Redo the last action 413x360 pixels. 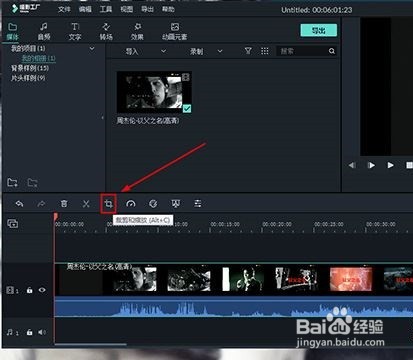coord(41,203)
